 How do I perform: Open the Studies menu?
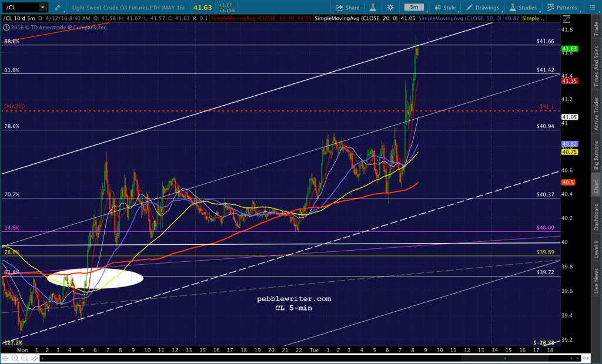[523, 7]
